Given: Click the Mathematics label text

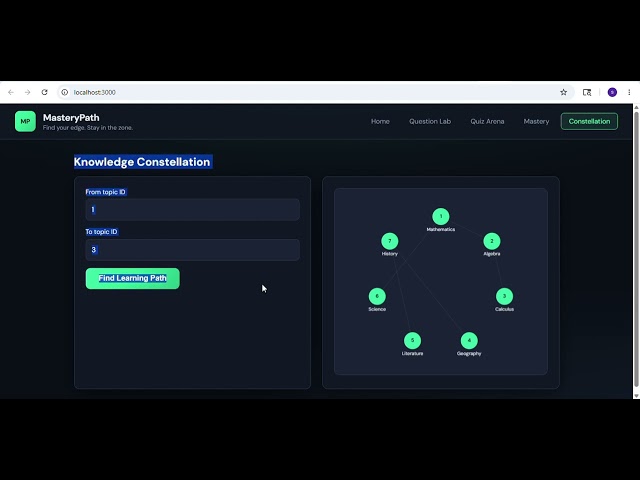Looking at the screenshot, I should click(x=440, y=229).
